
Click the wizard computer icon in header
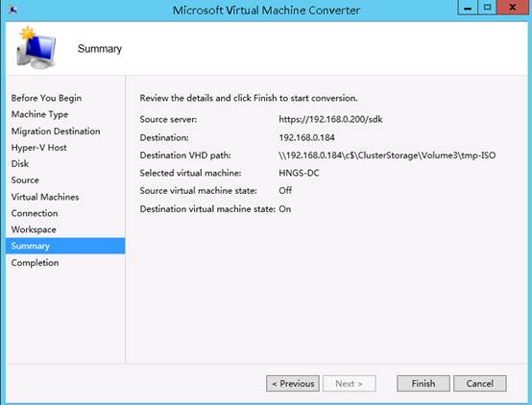tap(36, 48)
